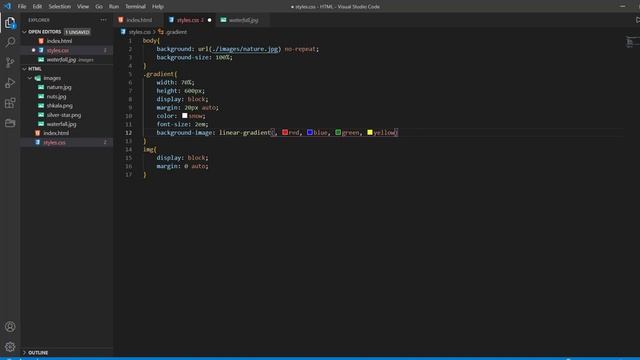Screen dimensions: 640x360
Task: Open silver-star.png in images folder
Action: [x=64, y=115]
